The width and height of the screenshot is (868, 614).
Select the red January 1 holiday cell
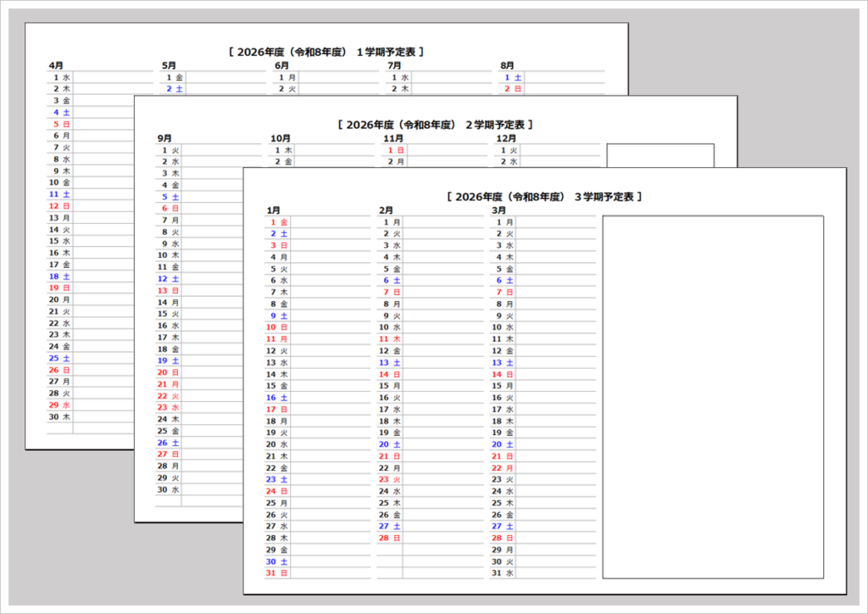pos(278,223)
